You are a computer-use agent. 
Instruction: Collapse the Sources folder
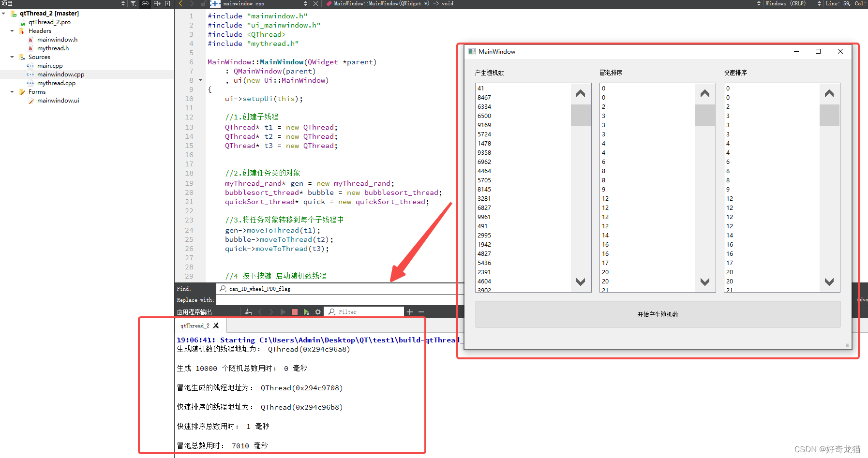tap(12, 57)
